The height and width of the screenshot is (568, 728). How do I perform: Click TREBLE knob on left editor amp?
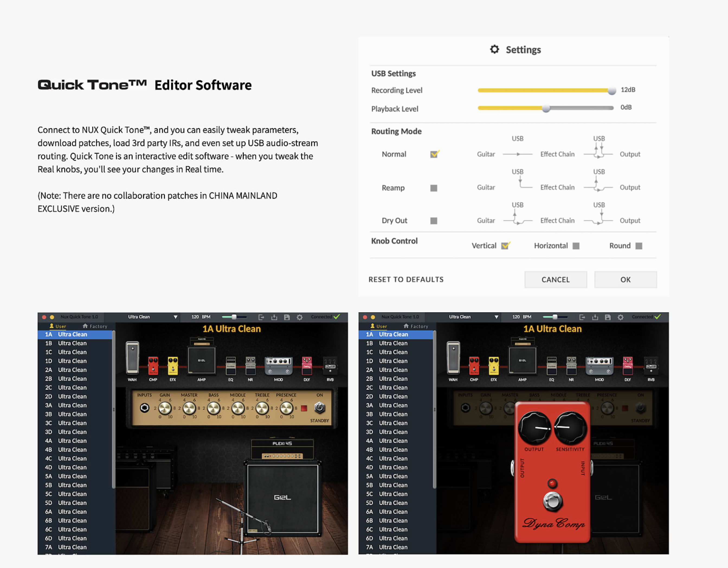point(262,408)
